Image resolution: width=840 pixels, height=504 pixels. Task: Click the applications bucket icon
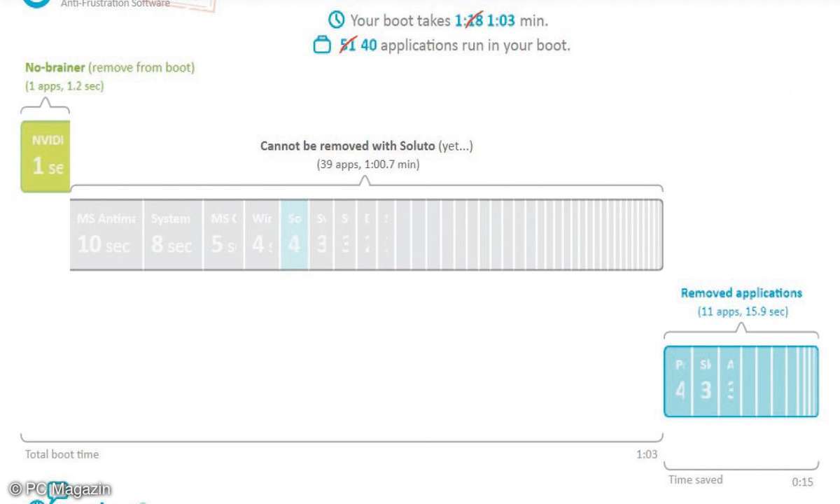pyautogui.click(x=321, y=45)
